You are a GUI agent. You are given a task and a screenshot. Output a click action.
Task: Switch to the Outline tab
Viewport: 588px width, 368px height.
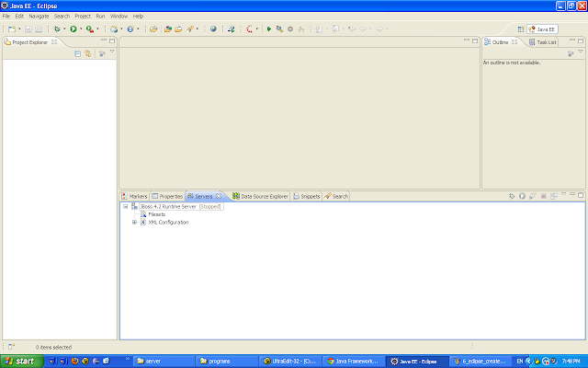(500, 42)
